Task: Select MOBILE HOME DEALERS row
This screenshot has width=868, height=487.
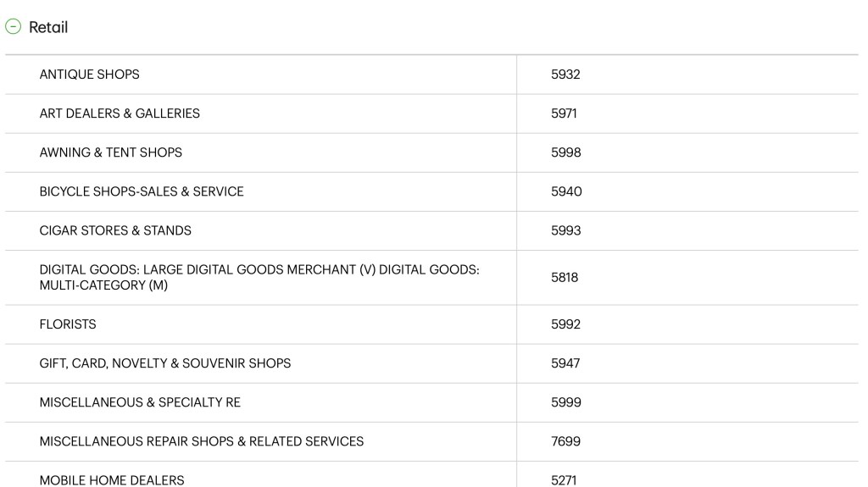Action: [111, 479]
